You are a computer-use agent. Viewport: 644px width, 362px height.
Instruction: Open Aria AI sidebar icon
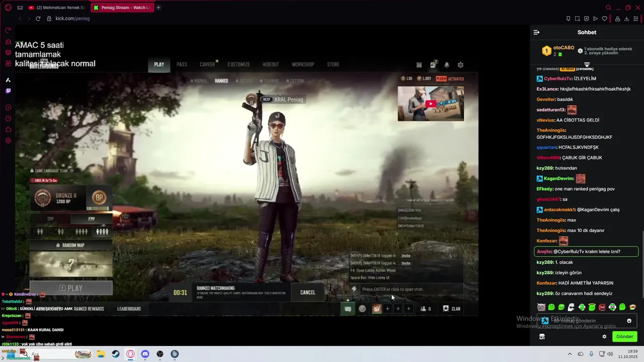(x=8, y=80)
